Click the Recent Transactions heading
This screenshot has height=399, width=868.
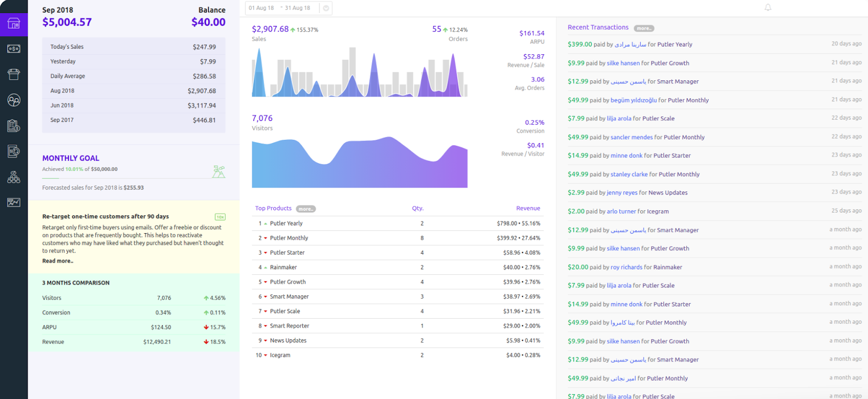pos(598,27)
